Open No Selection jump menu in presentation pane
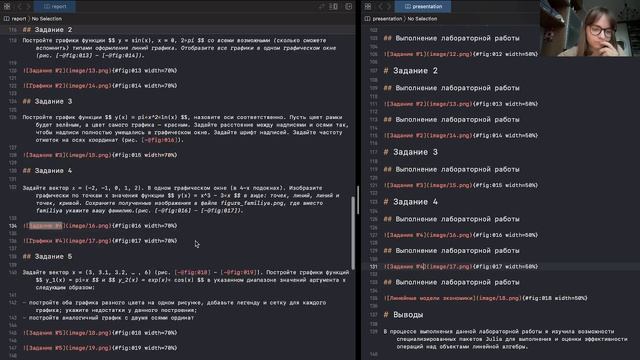 click(422, 19)
